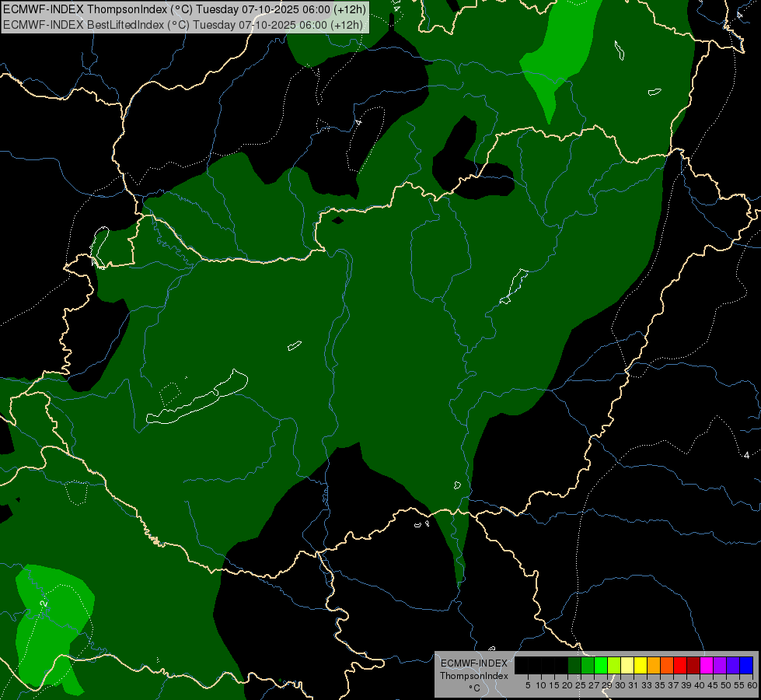Click the bright green patch at top right
This screenshot has width=761, height=700.
click(x=559, y=54)
